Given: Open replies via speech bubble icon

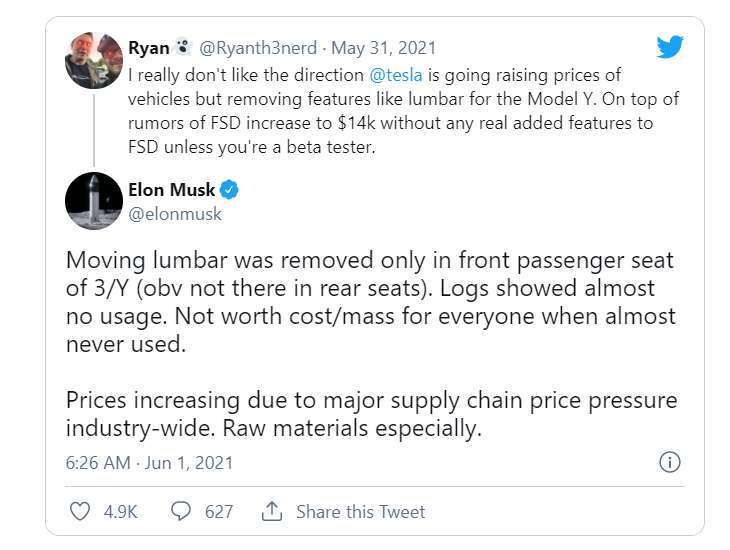Looking at the screenshot, I should pos(181,511).
